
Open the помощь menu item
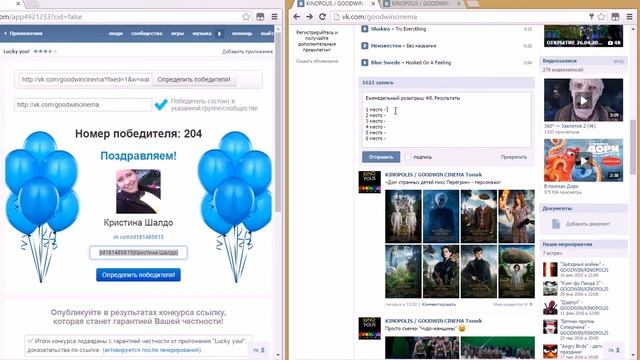(x=242, y=33)
